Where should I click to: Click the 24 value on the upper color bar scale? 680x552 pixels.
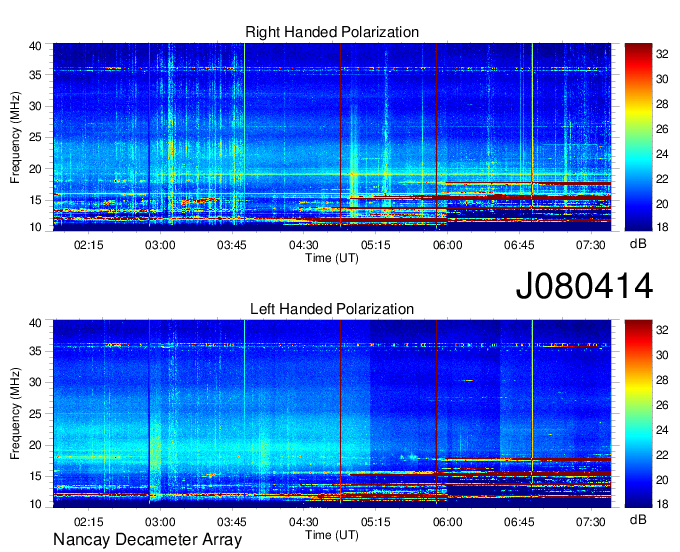click(x=662, y=154)
